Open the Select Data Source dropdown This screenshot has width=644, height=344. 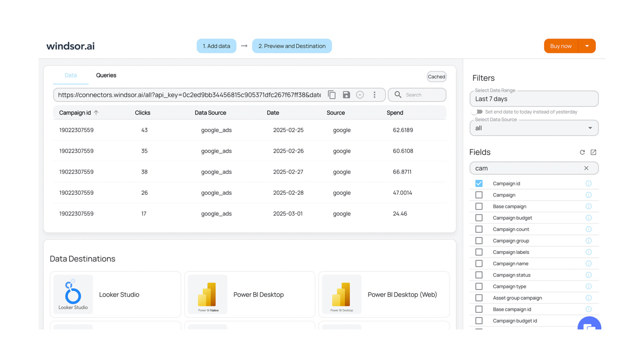tap(534, 128)
